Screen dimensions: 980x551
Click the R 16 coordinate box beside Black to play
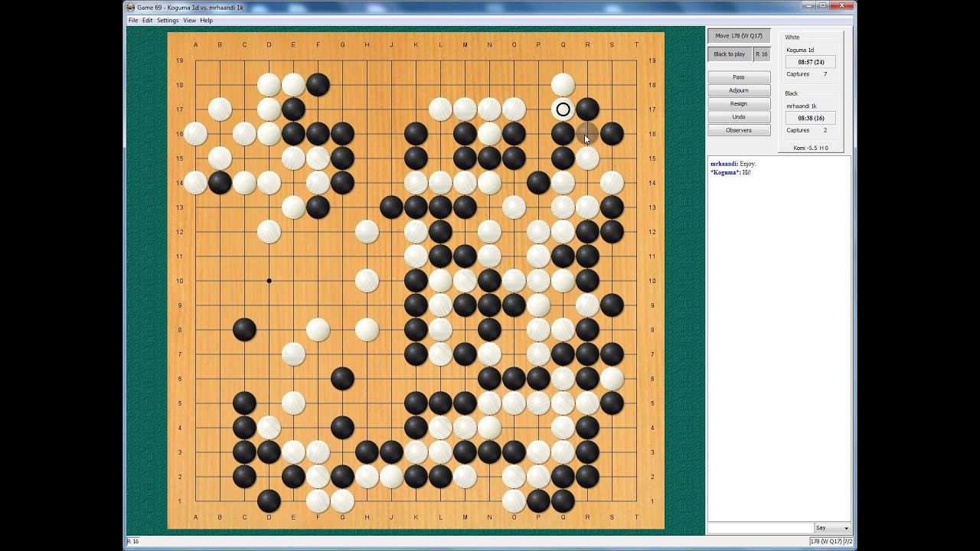coord(762,54)
